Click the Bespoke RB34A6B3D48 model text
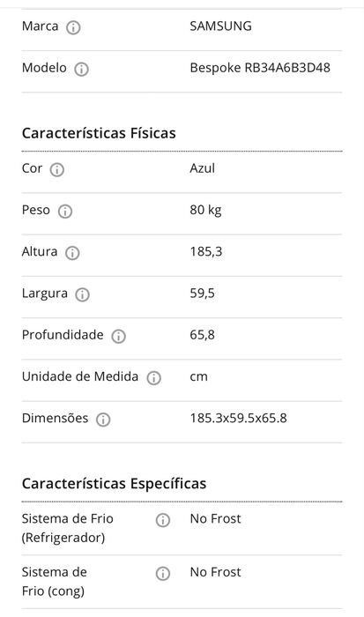 click(260, 68)
